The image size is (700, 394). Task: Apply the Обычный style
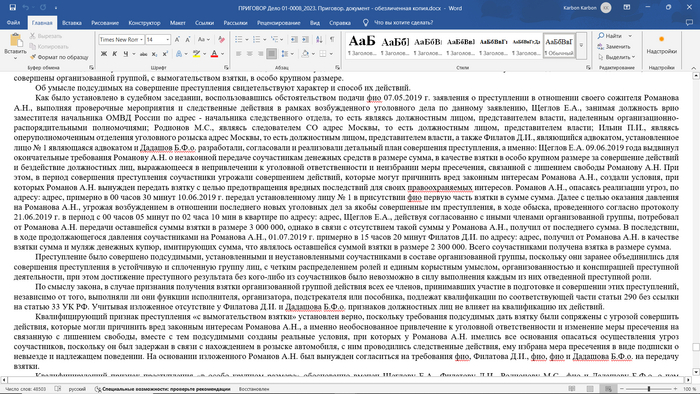pyautogui.click(x=559, y=46)
